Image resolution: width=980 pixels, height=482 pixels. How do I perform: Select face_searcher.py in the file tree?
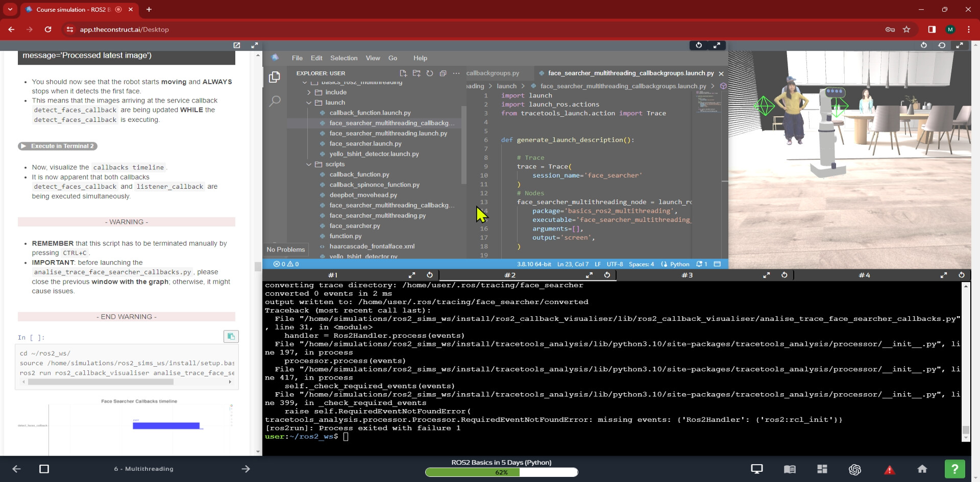(356, 226)
